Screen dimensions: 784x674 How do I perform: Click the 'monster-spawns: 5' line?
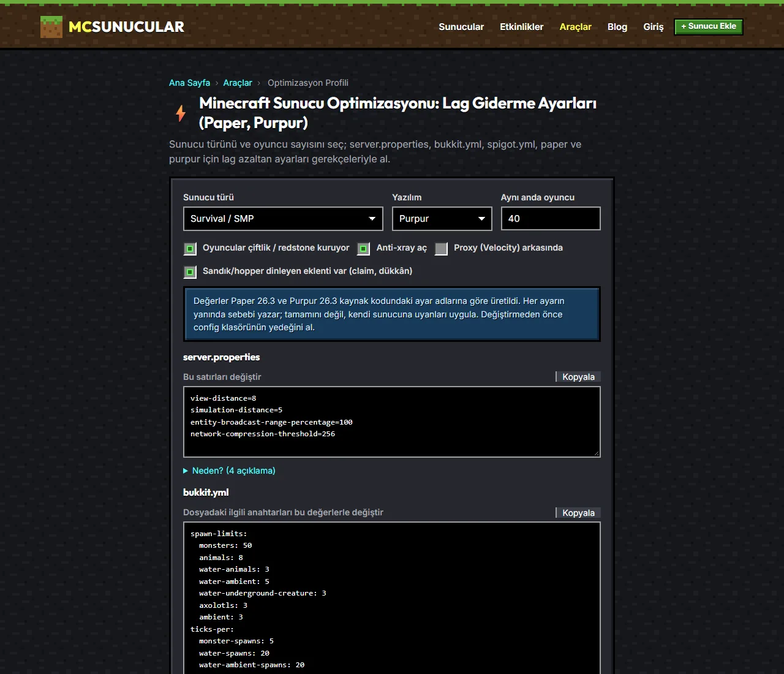(236, 641)
